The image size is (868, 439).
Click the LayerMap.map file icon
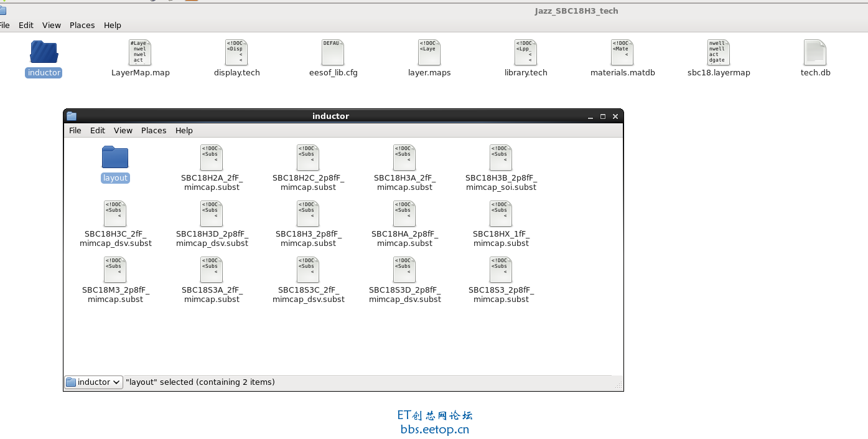pos(140,53)
